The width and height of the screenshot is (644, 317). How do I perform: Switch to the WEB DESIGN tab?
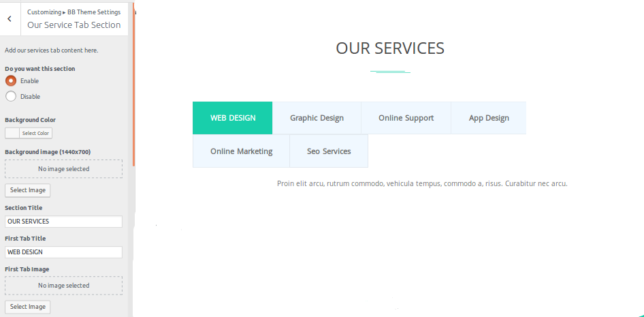click(233, 118)
